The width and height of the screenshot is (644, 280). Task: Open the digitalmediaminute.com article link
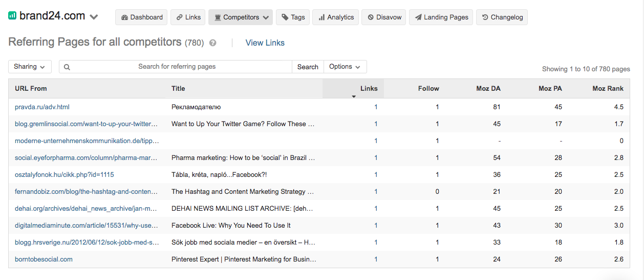point(87,226)
